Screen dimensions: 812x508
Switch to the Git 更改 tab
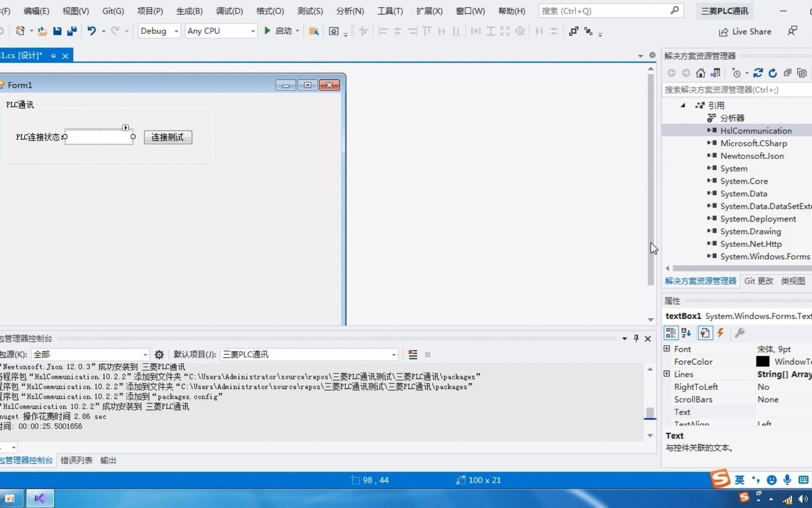coord(758,281)
